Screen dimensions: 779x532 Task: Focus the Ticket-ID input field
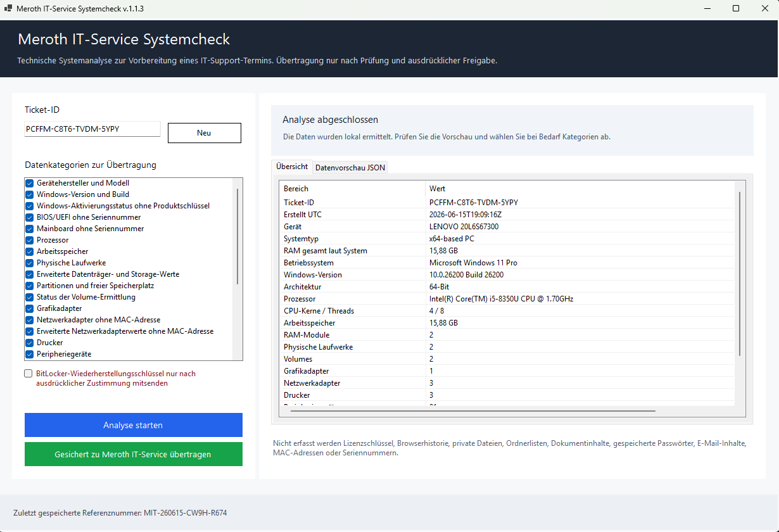point(92,129)
